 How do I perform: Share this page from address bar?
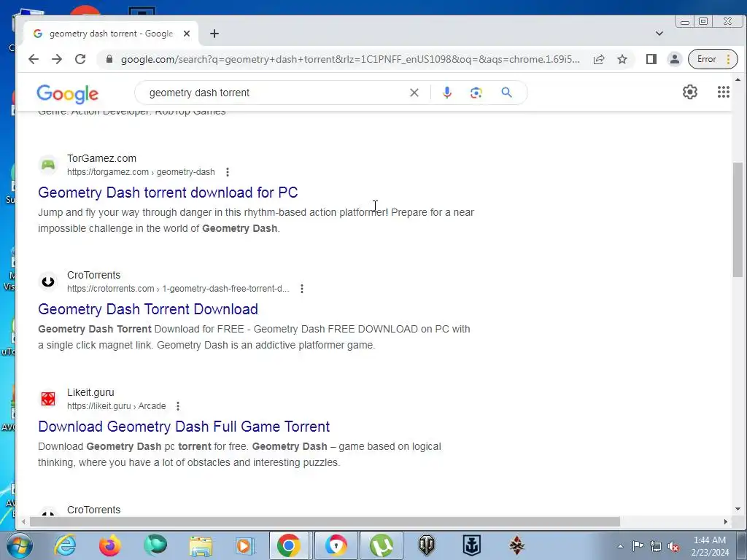point(599,59)
